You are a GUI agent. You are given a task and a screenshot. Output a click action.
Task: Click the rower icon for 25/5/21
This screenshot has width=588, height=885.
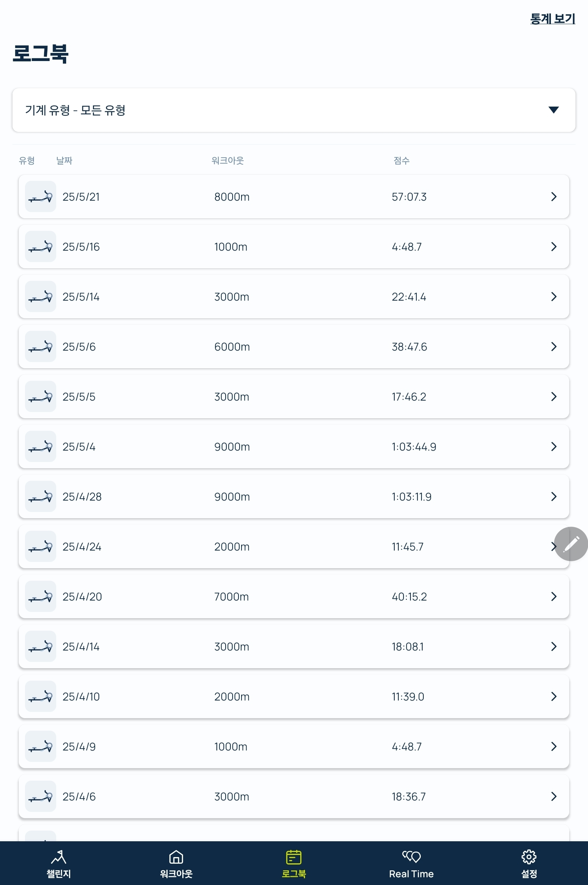tap(40, 197)
